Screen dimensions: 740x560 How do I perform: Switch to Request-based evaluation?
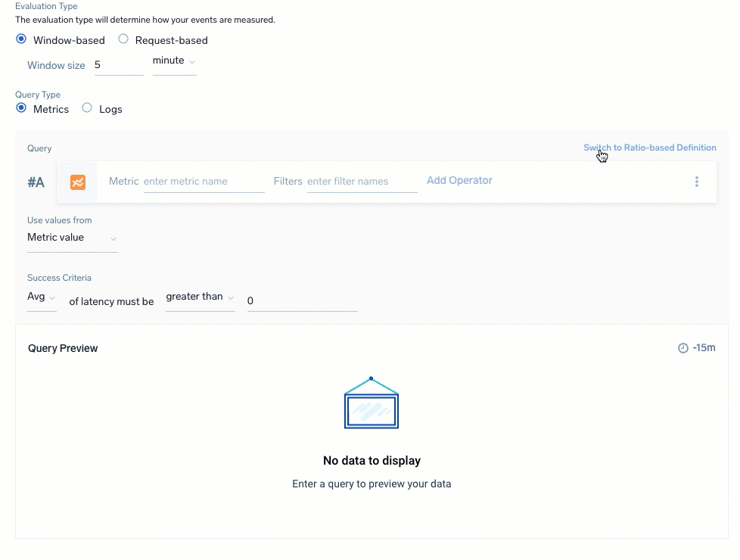click(x=123, y=39)
